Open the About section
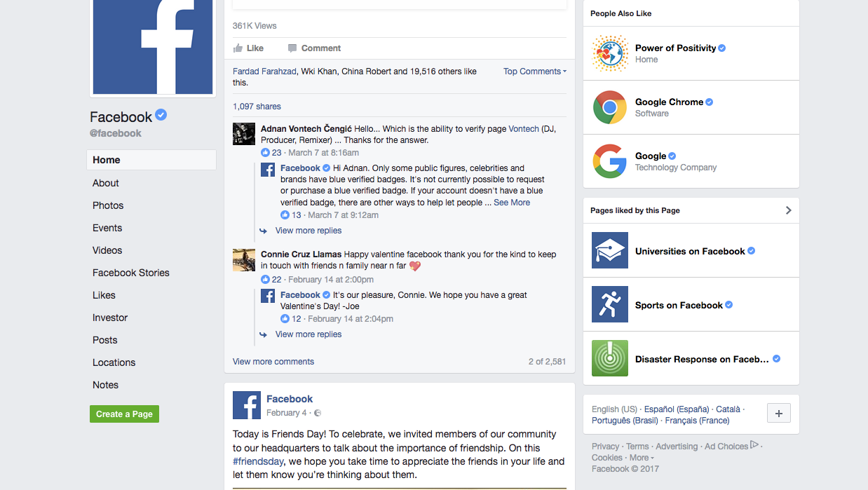Viewport: 868px width, 490px height. point(106,183)
